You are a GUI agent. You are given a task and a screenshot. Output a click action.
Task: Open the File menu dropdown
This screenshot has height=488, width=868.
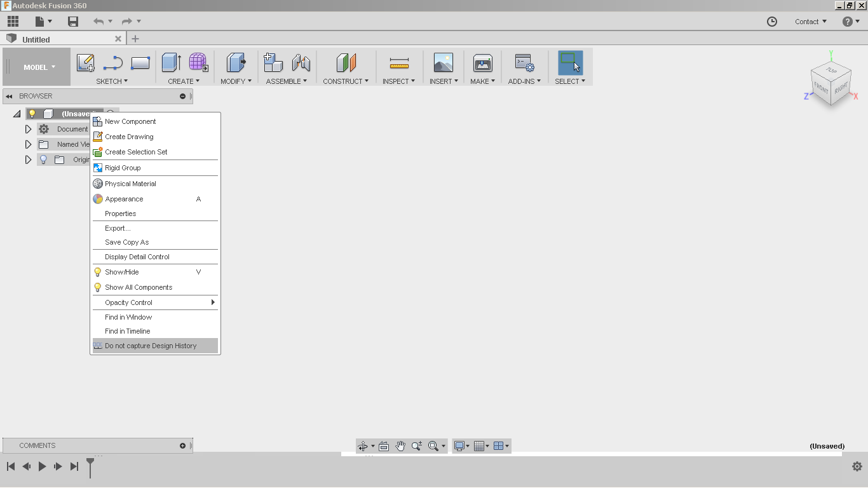click(43, 22)
